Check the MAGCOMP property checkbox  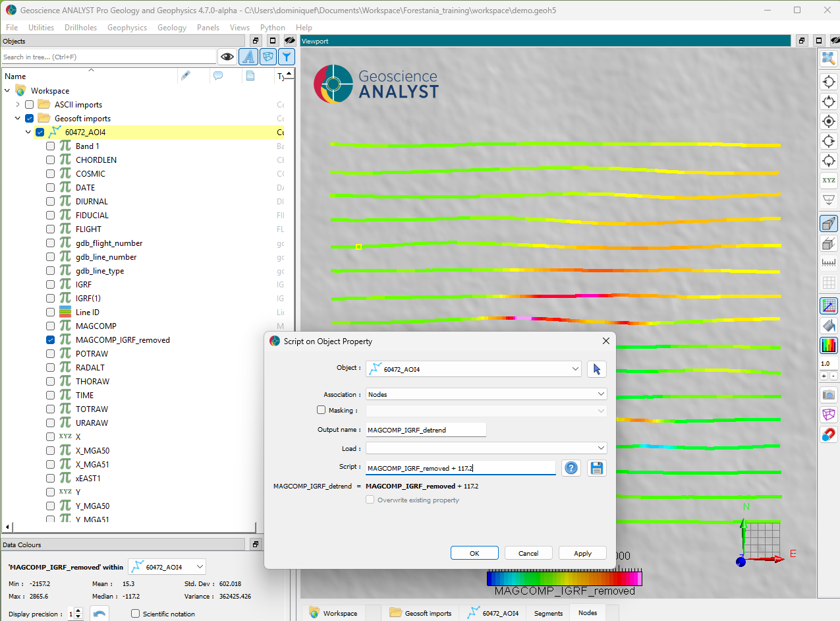51,326
